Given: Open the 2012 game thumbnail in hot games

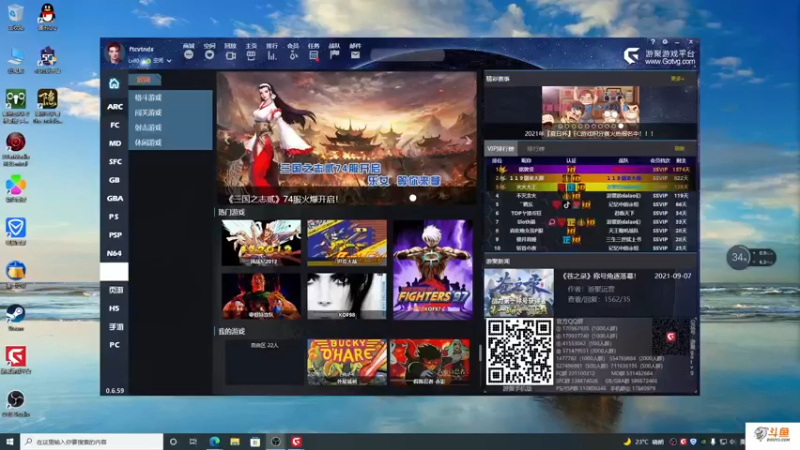Looking at the screenshot, I should point(261,243).
